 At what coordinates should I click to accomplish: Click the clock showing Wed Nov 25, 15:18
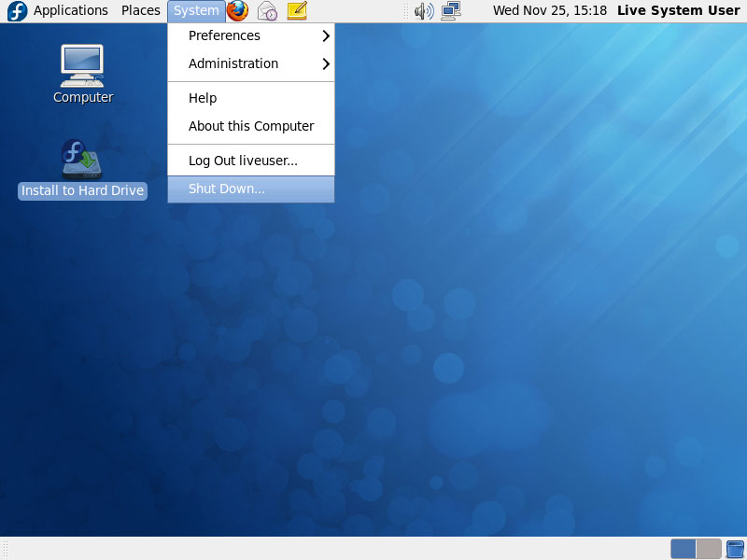[x=550, y=10]
